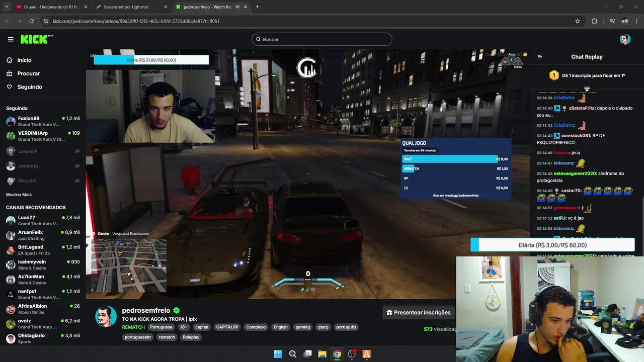This screenshot has height=362, width=644.
Task: Open the Task View taskbar icon
Action: [307, 354]
